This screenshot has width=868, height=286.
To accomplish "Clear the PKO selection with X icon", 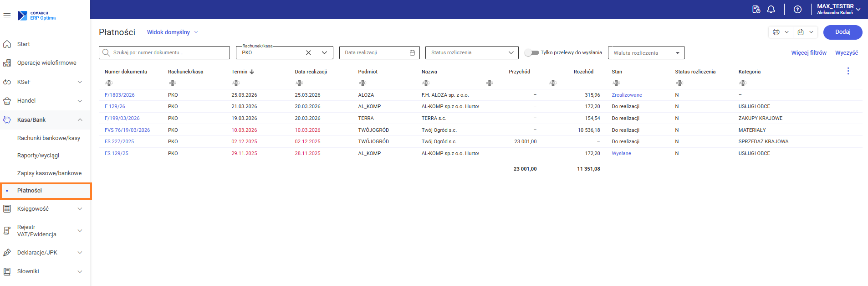I will click(x=308, y=53).
